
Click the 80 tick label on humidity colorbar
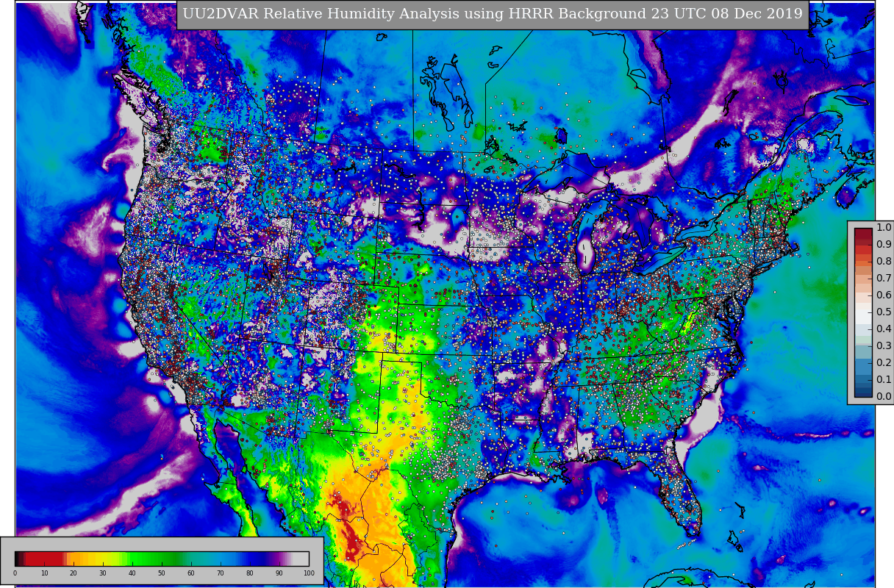(x=250, y=573)
